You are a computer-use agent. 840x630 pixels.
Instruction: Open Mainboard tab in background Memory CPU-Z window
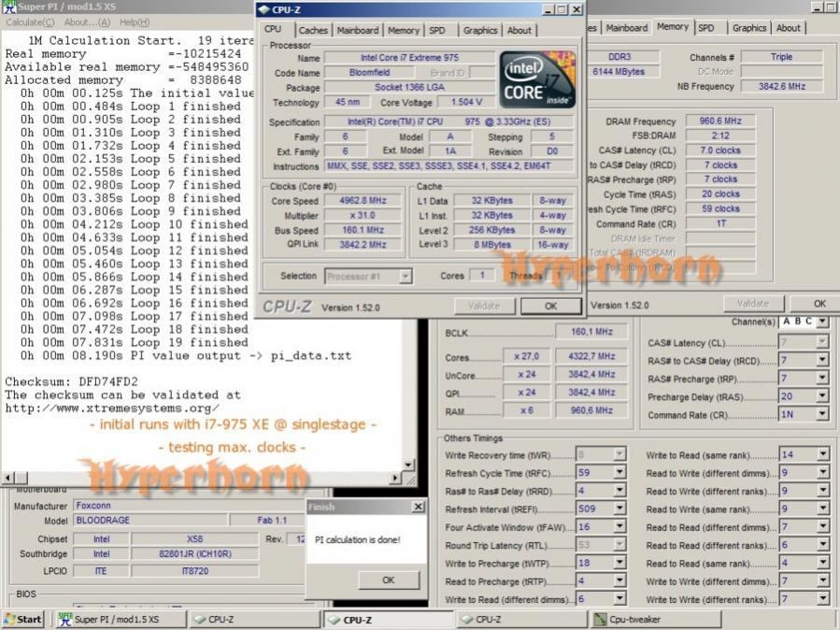click(626, 28)
